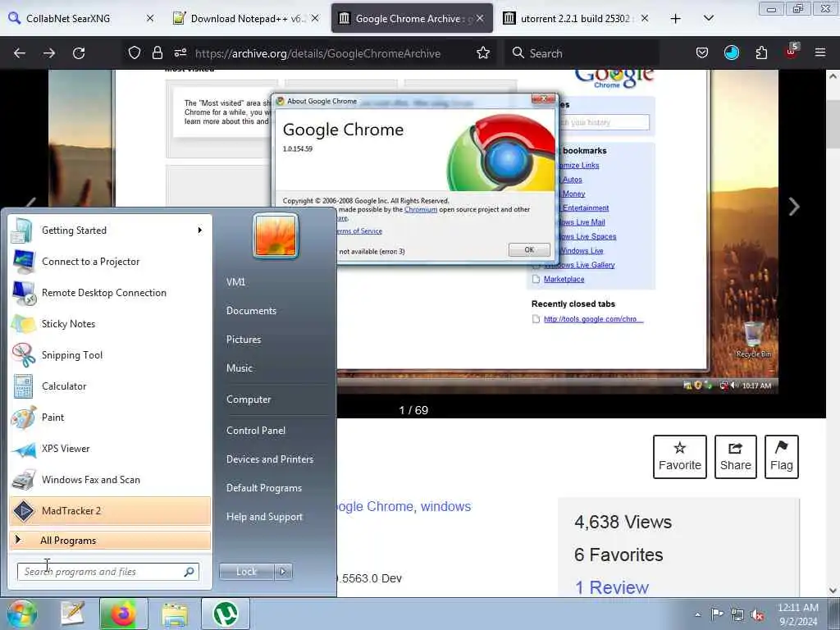Image resolution: width=840 pixels, height=630 pixels.
Task: Switch to Firefox in the taskbar
Action: pos(123,614)
